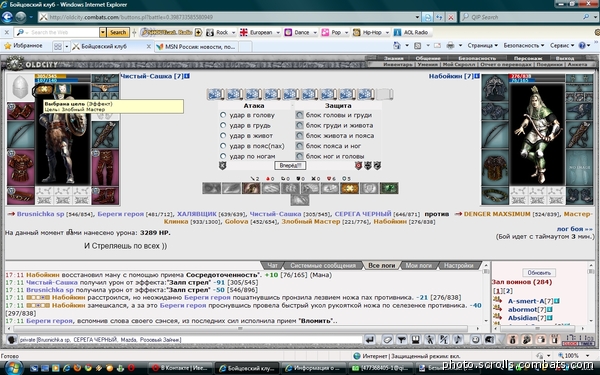
Task: Expand 'Rock' radio dropdown
Action: [233, 33]
